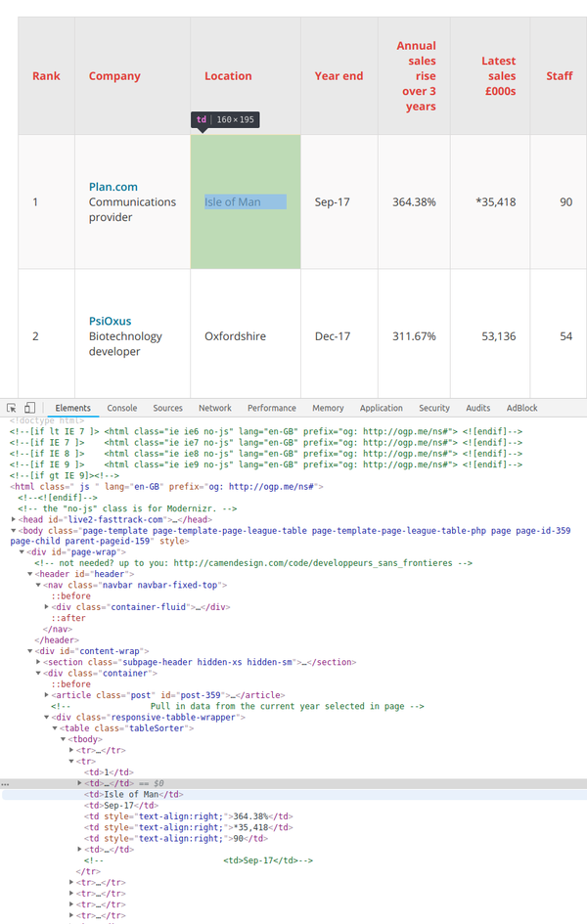Open the Network tab
The width and height of the screenshot is (587, 924).
pyautogui.click(x=215, y=408)
